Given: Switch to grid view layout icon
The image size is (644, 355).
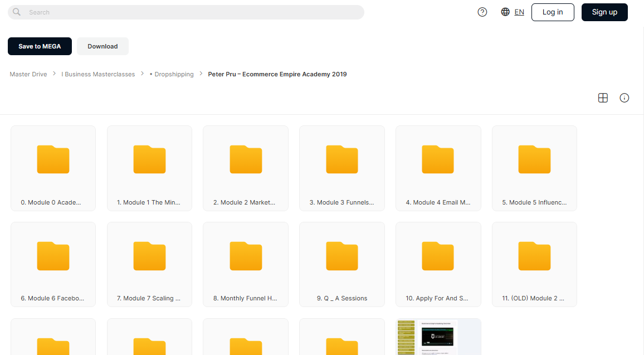Looking at the screenshot, I should click(x=603, y=98).
